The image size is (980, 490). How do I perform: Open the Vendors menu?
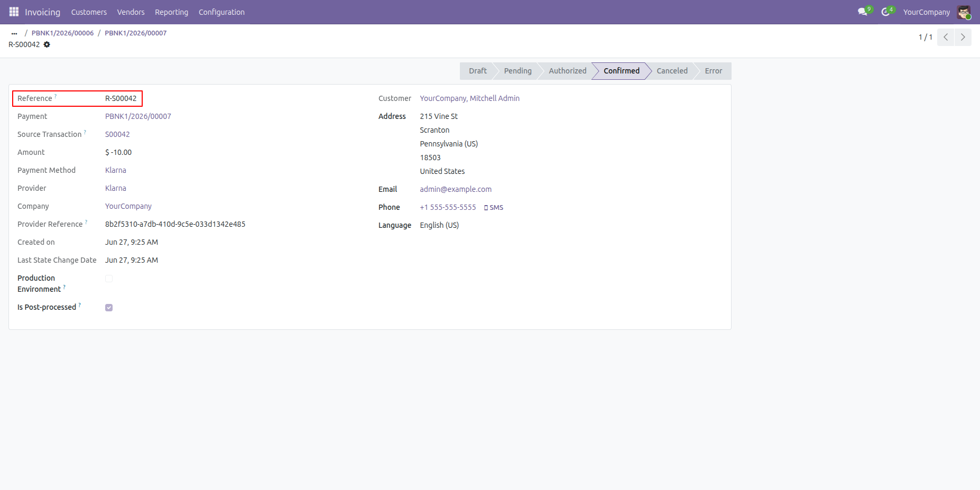(x=131, y=12)
